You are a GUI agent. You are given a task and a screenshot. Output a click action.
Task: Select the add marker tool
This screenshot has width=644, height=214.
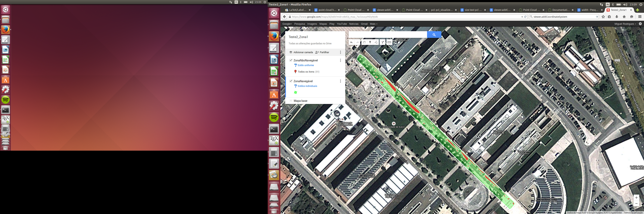[370, 42]
